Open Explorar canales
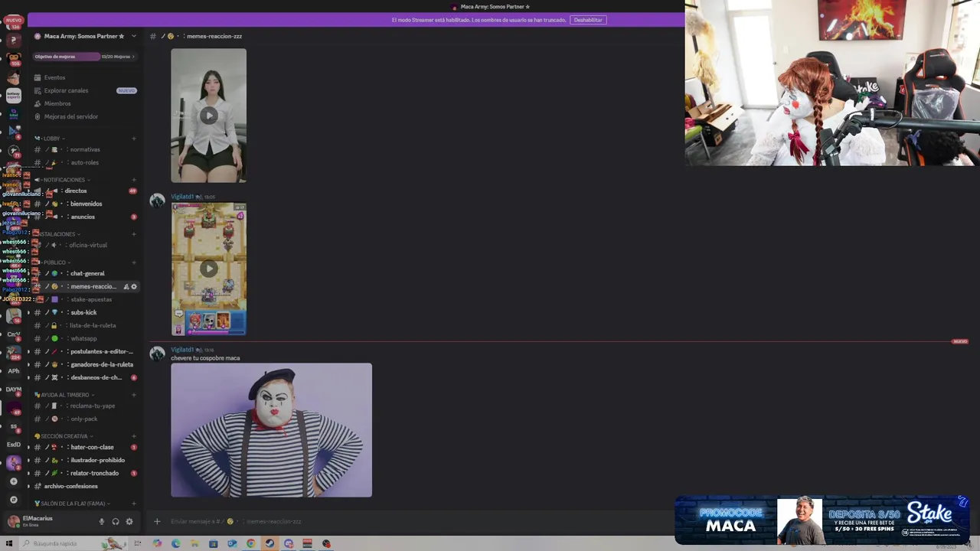The image size is (980, 551). click(84, 90)
